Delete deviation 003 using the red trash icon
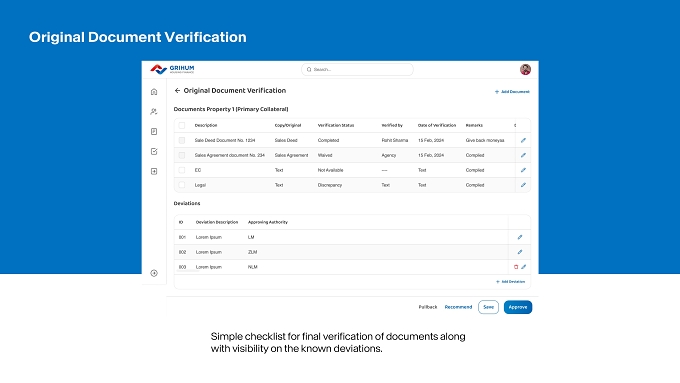Viewport: 680px width, 383px height. click(x=516, y=267)
